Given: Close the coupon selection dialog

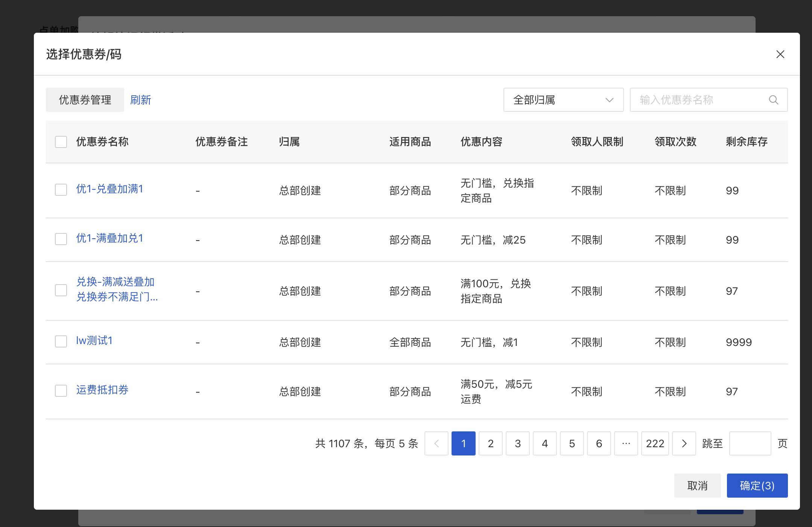Looking at the screenshot, I should coord(780,55).
